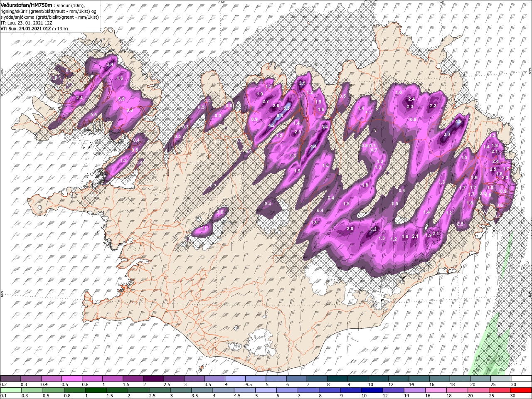Pick the deep blue bottom-row swatch labeled 10
The height and width of the screenshot is (399, 532).
(372, 390)
